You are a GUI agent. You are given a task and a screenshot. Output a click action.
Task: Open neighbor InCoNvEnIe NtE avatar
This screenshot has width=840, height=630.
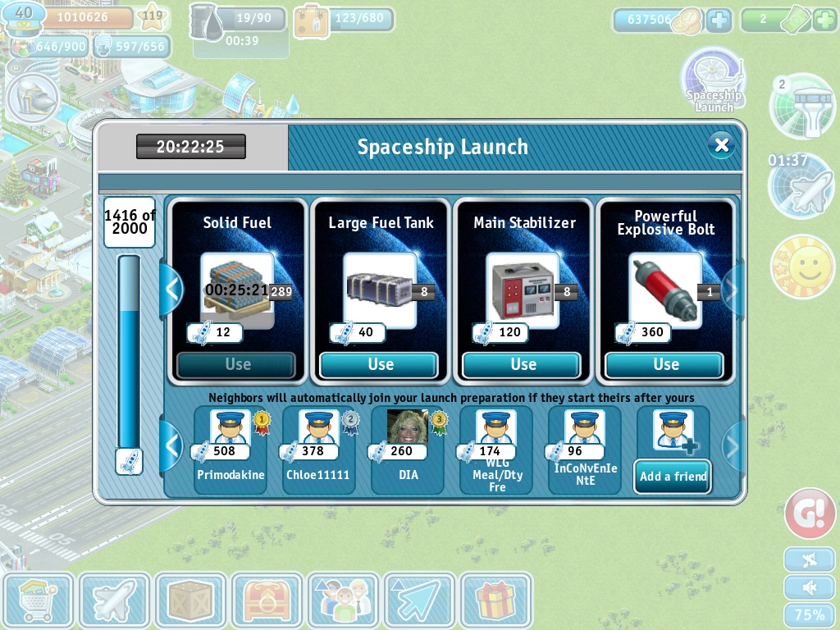[x=585, y=428]
